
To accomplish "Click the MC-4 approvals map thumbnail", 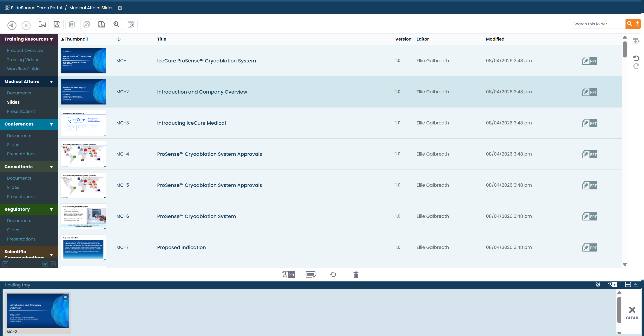I will click(83, 154).
